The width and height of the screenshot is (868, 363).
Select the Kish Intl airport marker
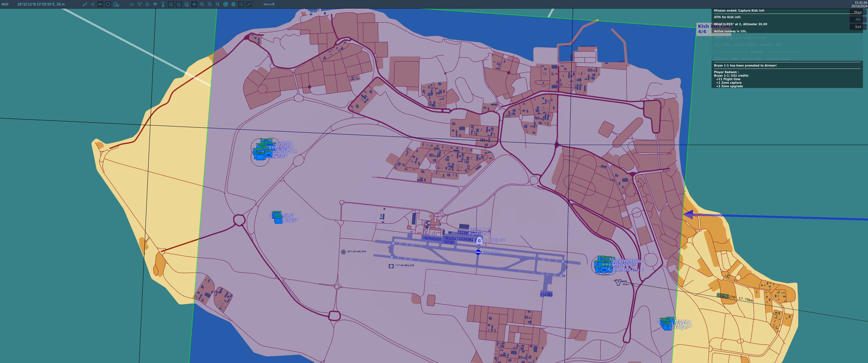(x=478, y=252)
